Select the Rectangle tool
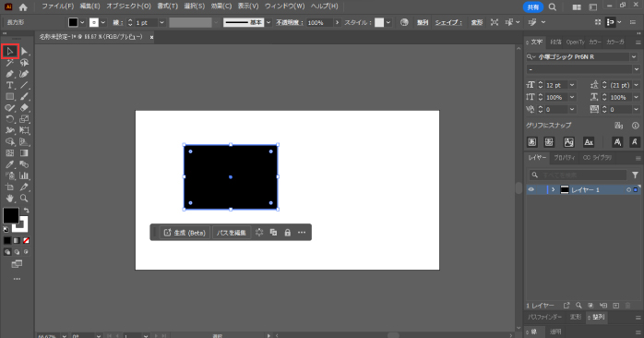The width and height of the screenshot is (644, 338). tap(10, 97)
